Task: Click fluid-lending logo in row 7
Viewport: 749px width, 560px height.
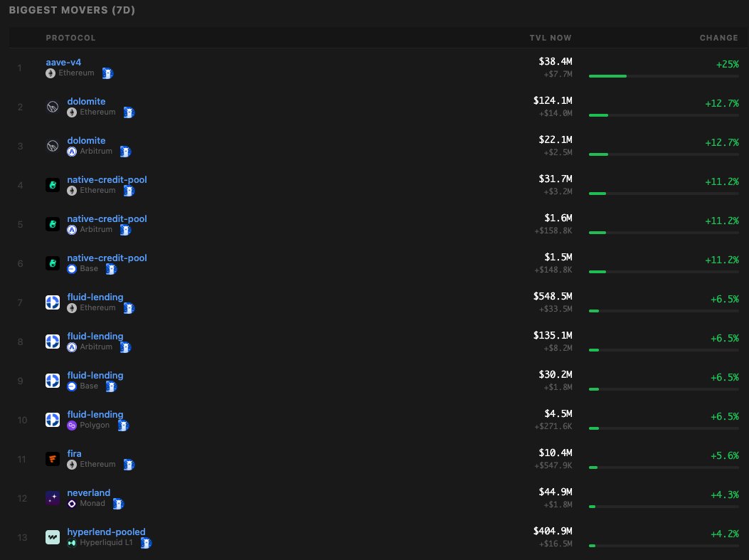Action: pos(53,302)
